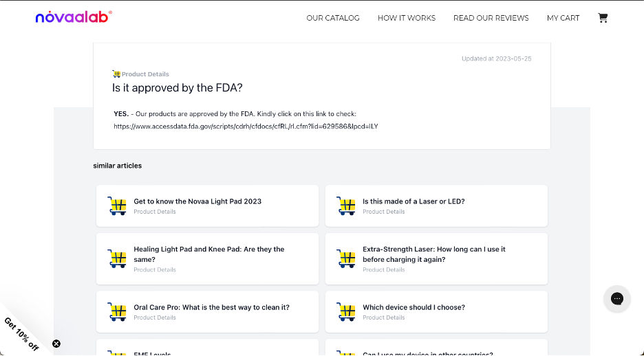
Task: Click cart icon beside Which device should I choose
Action: [x=346, y=312]
